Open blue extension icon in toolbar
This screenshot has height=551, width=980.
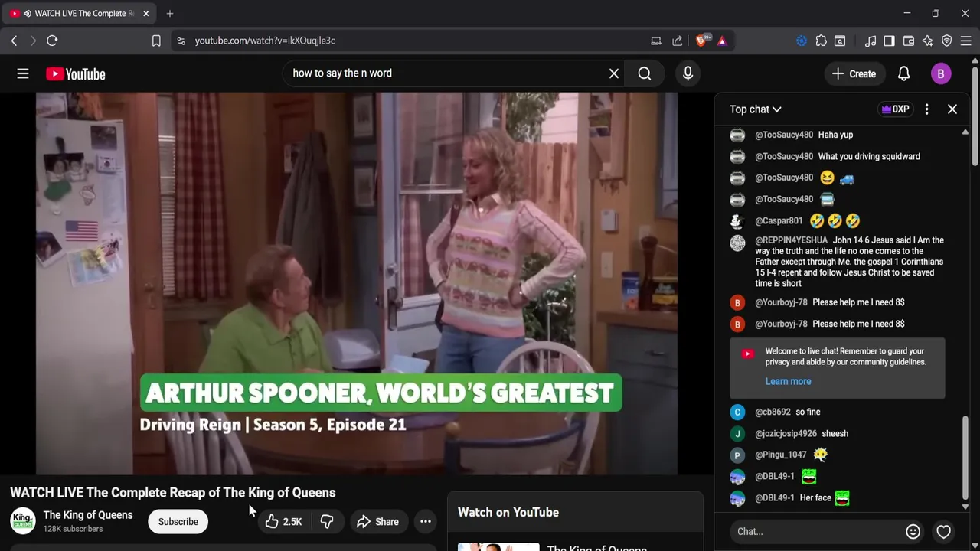point(802,41)
